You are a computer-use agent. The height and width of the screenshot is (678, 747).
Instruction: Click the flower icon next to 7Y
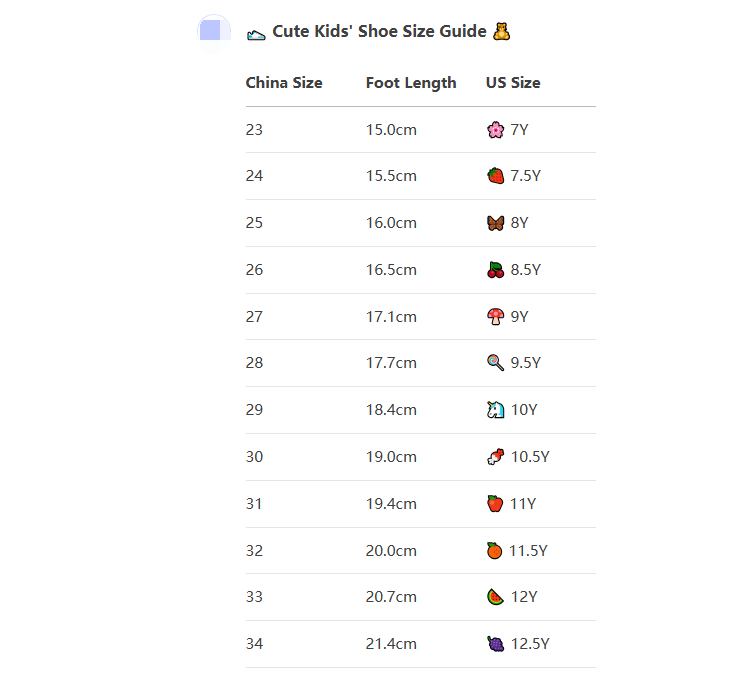click(x=495, y=130)
